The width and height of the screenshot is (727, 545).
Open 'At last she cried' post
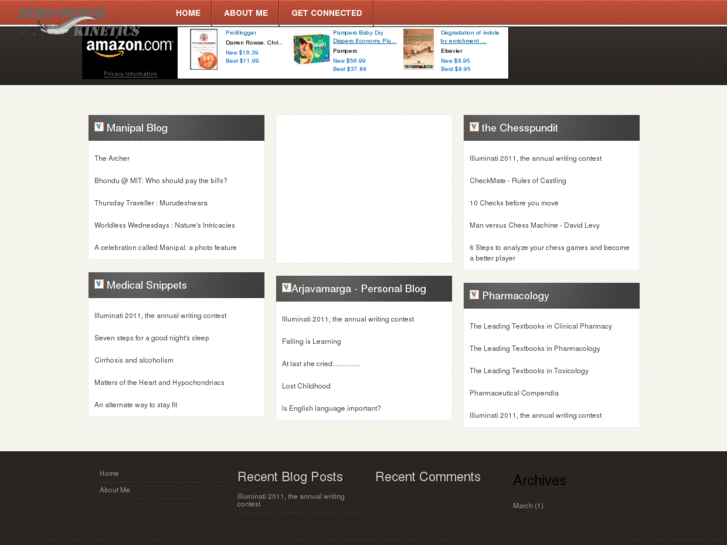321,364
